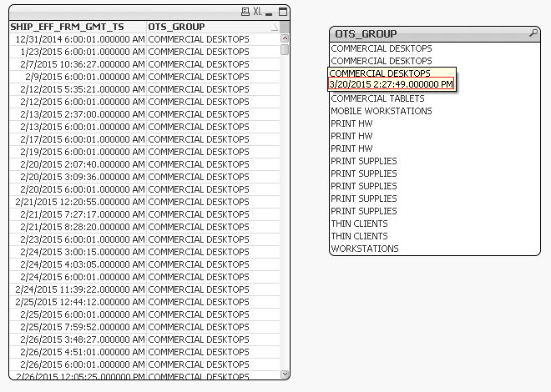Screen dimensions: 551x392
Task: Open search in OTS_GROUP list box
Action: click(x=533, y=33)
